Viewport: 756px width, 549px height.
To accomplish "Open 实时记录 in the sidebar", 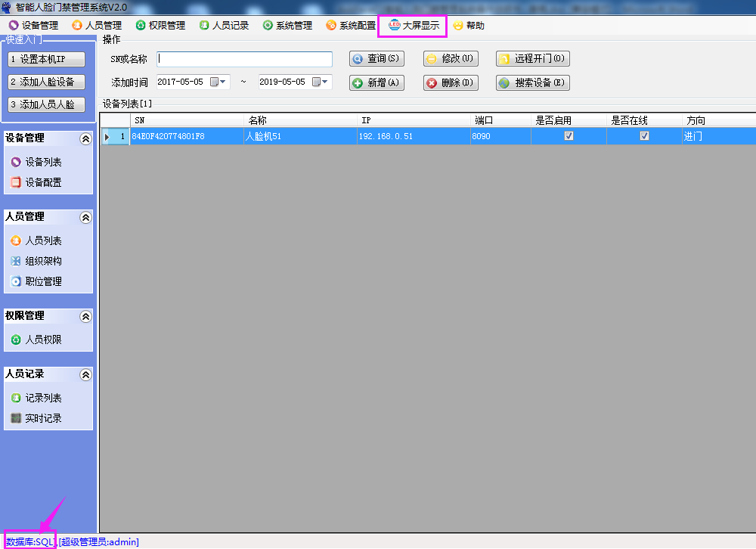I will click(43, 418).
